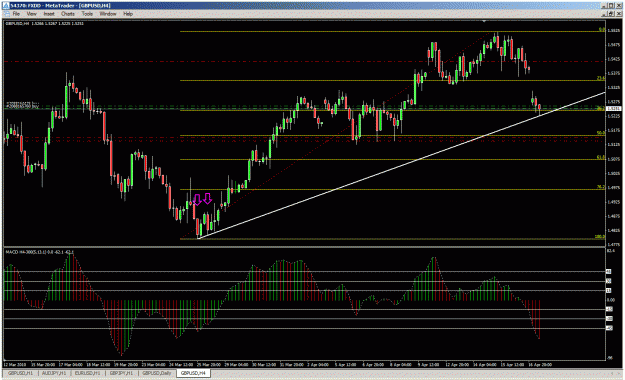Click the 100.0 Fibonacci level label

[600, 237]
